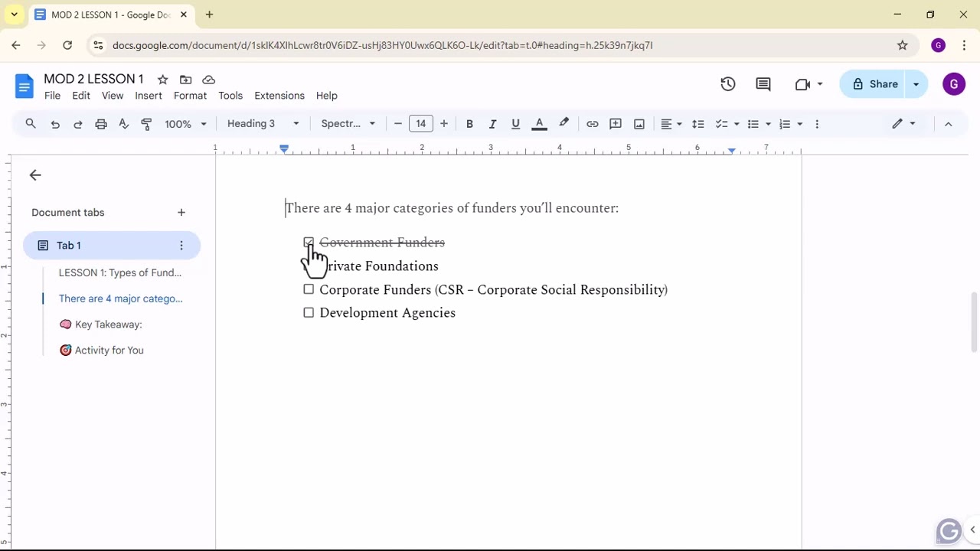Image resolution: width=980 pixels, height=551 pixels.
Task: Insert a link
Action: [x=592, y=124]
